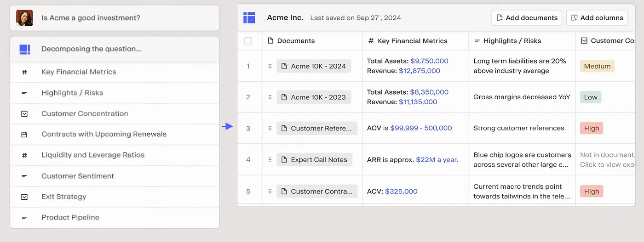Click the Last saved on Sep 27, 2024 text

click(356, 18)
